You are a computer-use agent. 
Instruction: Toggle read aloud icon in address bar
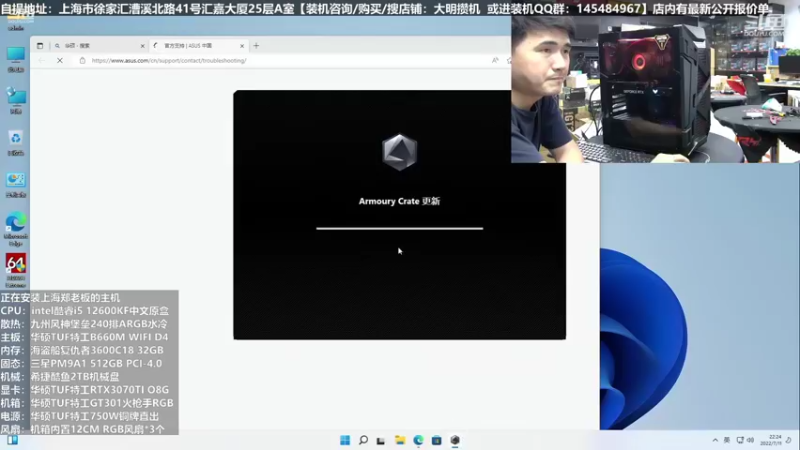[x=495, y=60]
